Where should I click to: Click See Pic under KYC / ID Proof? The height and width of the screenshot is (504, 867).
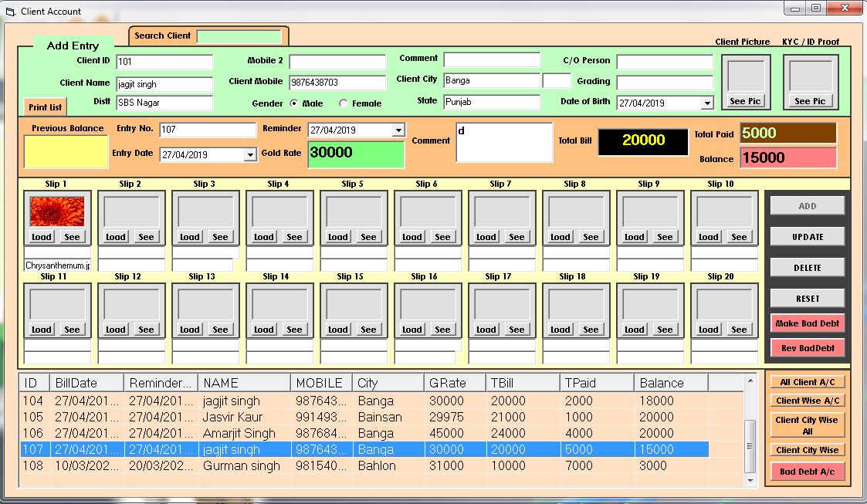click(810, 101)
